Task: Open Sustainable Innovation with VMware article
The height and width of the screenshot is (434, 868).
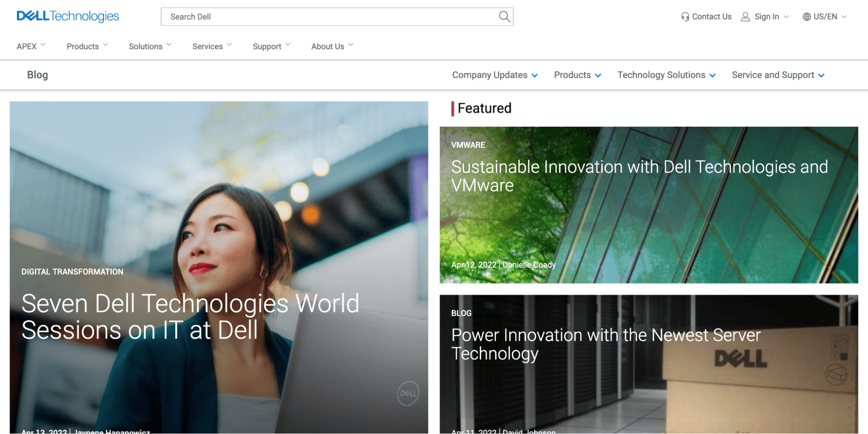Action: [639, 176]
